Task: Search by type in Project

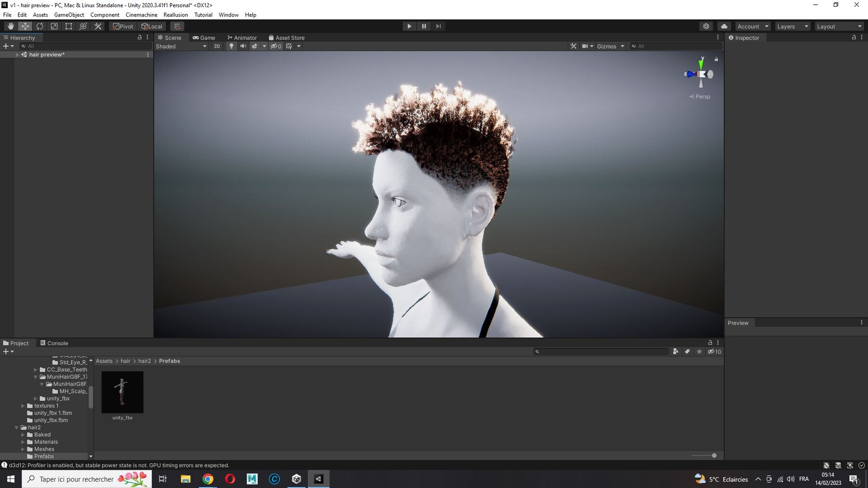Action: [676, 352]
